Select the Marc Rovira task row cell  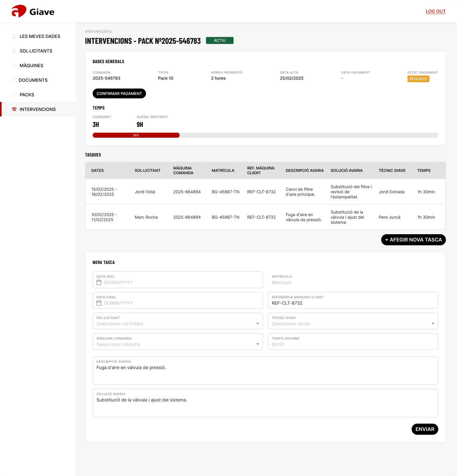[x=146, y=217]
